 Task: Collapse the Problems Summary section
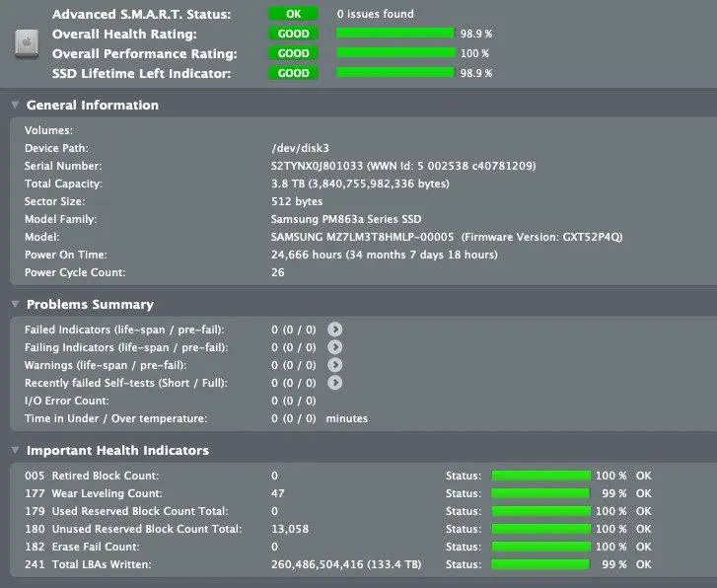[x=15, y=304]
